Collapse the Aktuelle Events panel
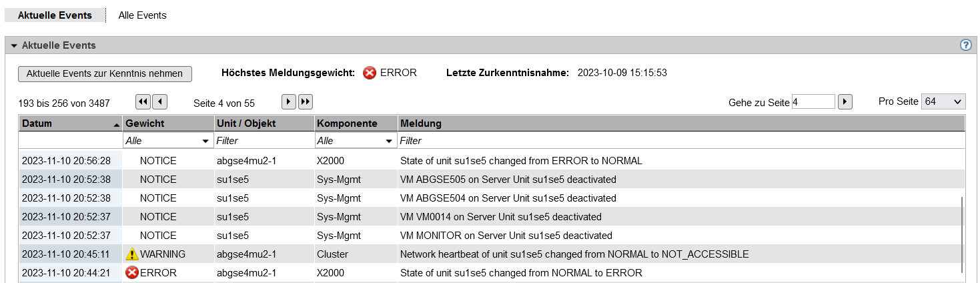980x283 pixels. [x=13, y=45]
